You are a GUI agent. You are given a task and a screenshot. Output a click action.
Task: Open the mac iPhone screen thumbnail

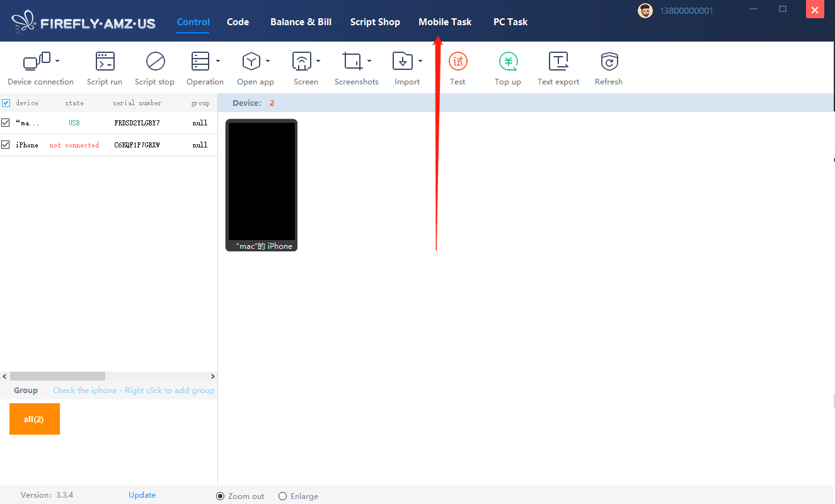(x=261, y=183)
